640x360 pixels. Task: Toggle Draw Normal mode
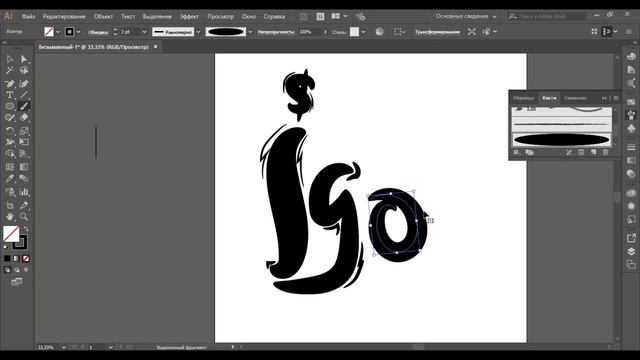point(7,270)
